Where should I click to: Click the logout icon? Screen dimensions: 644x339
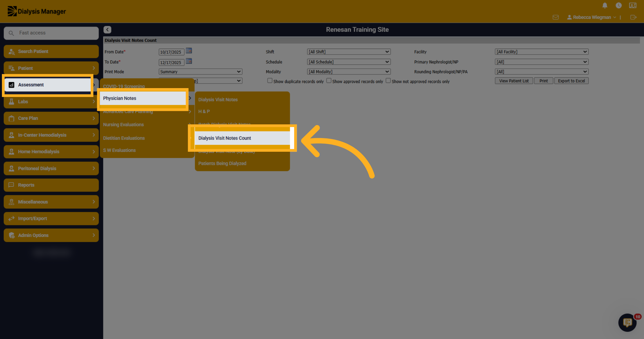pos(633,17)
